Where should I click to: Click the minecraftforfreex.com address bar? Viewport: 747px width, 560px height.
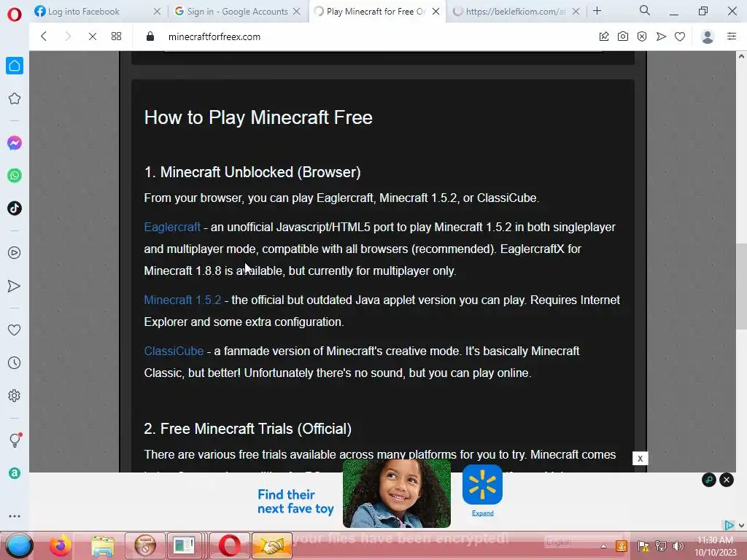click(x=214, y=36)
